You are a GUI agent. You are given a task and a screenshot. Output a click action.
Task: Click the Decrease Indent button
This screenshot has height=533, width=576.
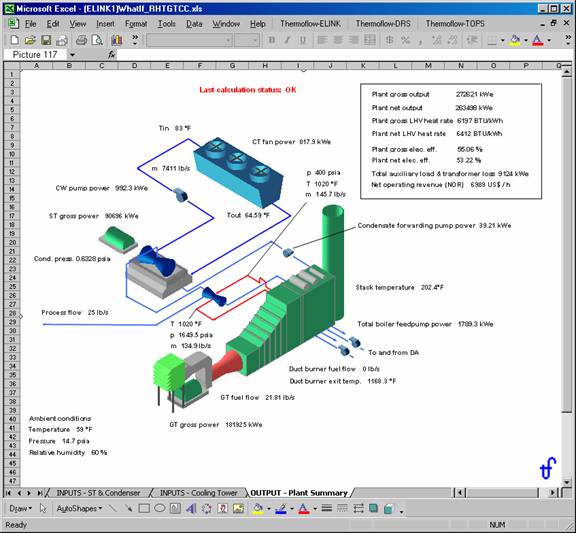[472, 40]
